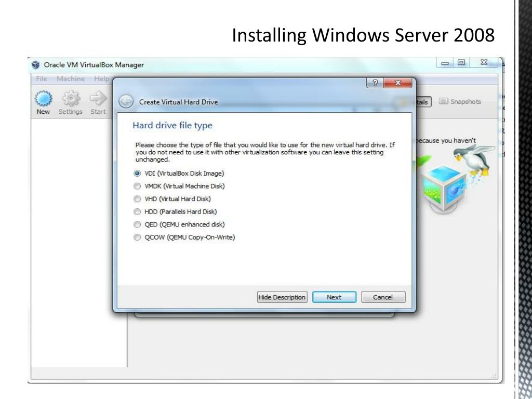Screen dimensions: 532x399
Task: Open the Help menu
Action: pos(101,79)
